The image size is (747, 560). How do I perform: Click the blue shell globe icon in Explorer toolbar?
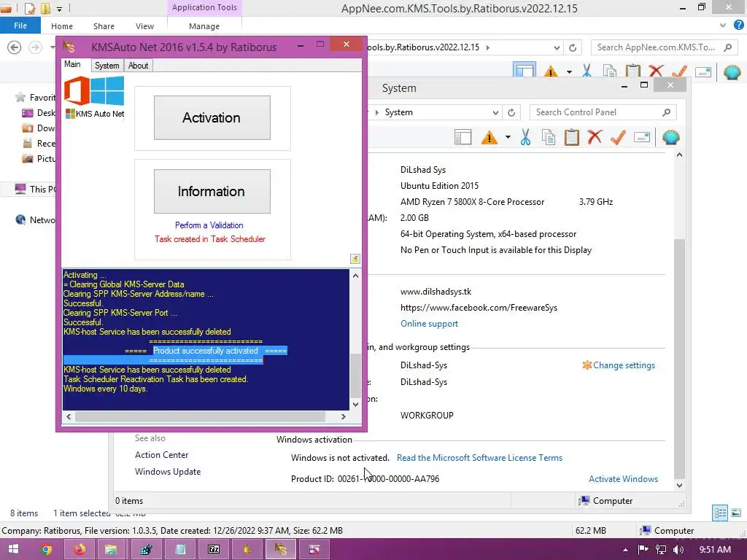point(732,72)
